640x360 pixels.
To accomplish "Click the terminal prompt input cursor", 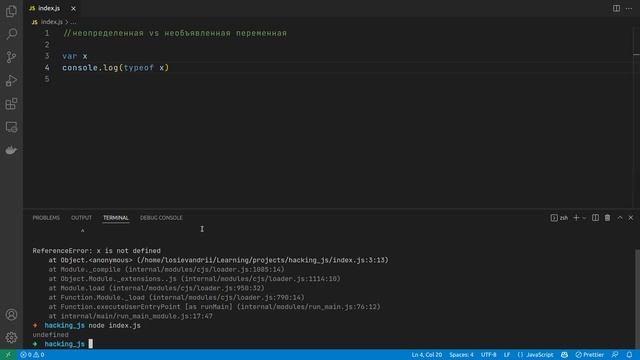I will pyautogui.click(x=91, y=344).
